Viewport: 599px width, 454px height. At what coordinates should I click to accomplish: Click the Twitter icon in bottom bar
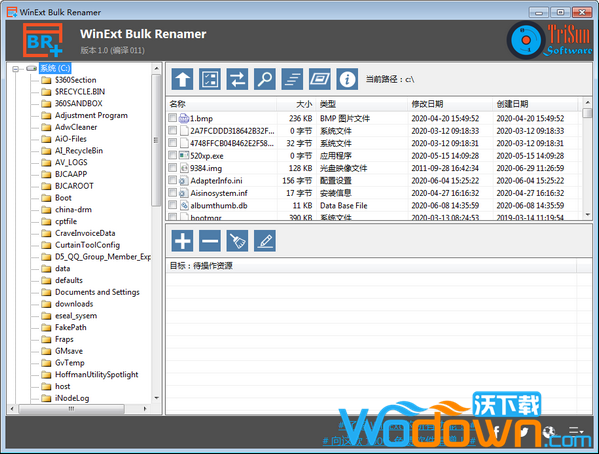click(x=523, y=432)
